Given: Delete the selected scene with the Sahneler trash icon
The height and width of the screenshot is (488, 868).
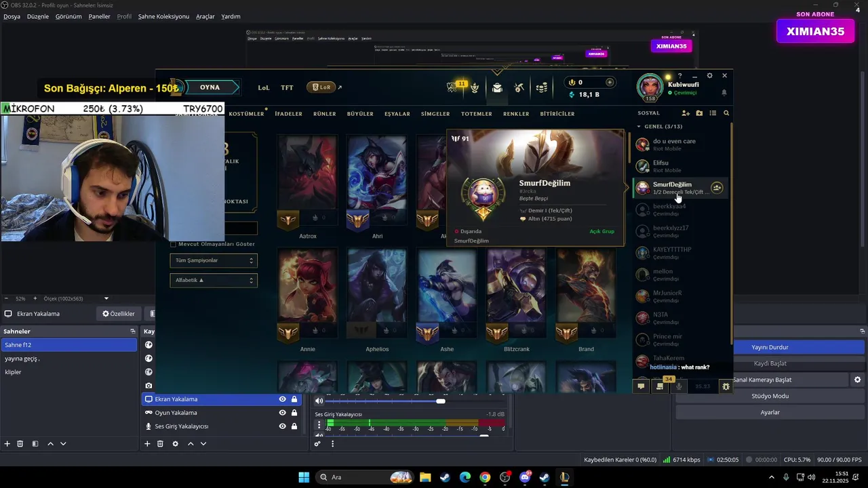Looking at the screenshot, I should click(20, 444).
